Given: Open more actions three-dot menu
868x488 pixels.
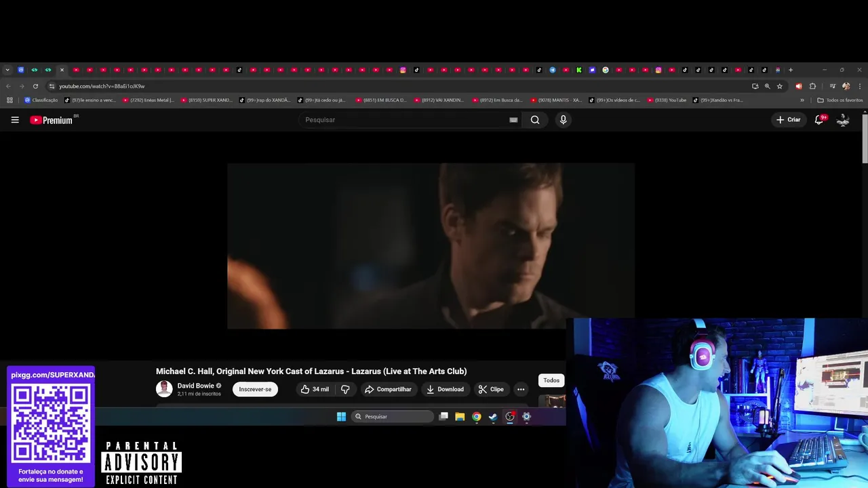Looking at the screenshot, I should coord(521,389).
